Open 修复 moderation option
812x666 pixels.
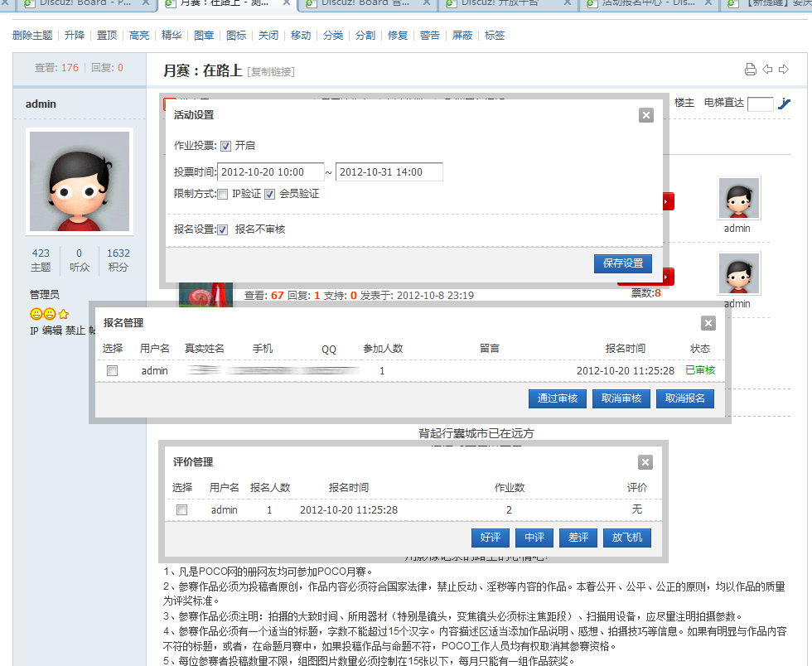[398, 36]
